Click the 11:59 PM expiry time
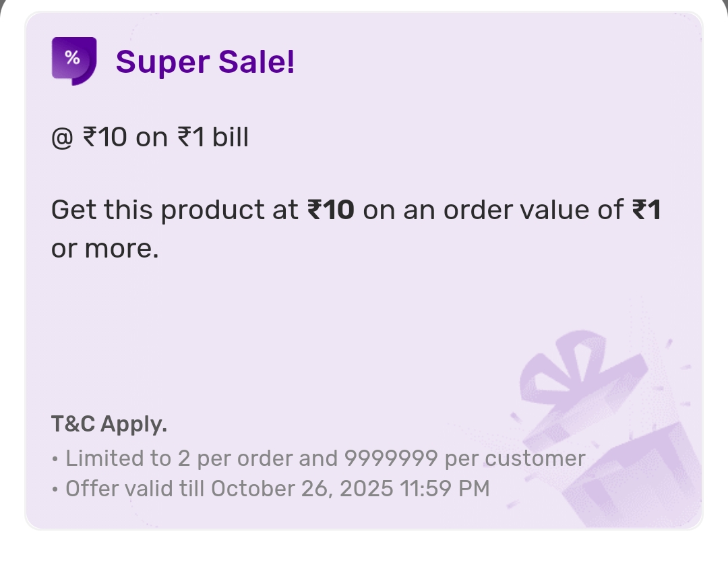Image resolution: width=728 pixels, height=563 pixels. click(x=444, y=487)
